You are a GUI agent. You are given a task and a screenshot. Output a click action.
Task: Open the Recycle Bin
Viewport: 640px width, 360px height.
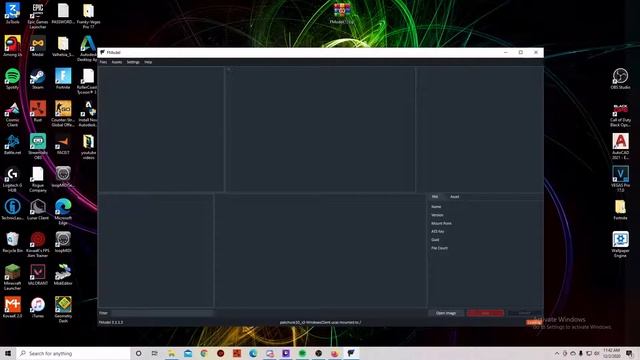12,242
